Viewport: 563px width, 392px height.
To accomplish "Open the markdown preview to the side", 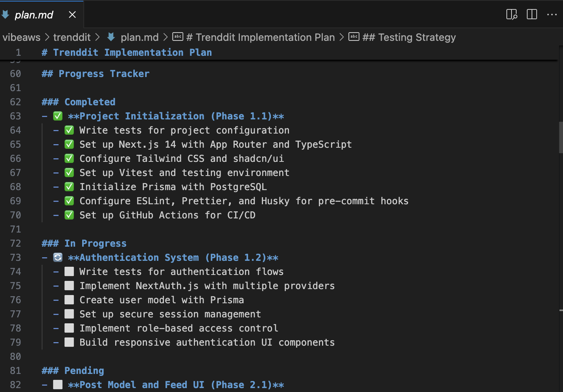I will pos(511,15).
